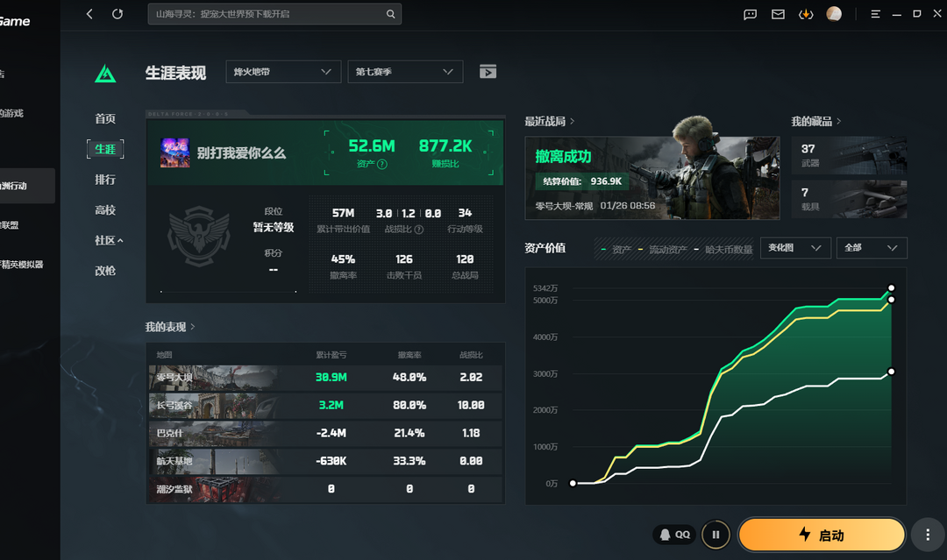
Task: Toggle the 哈夫币数量 legend series
Action: point(723,250)
